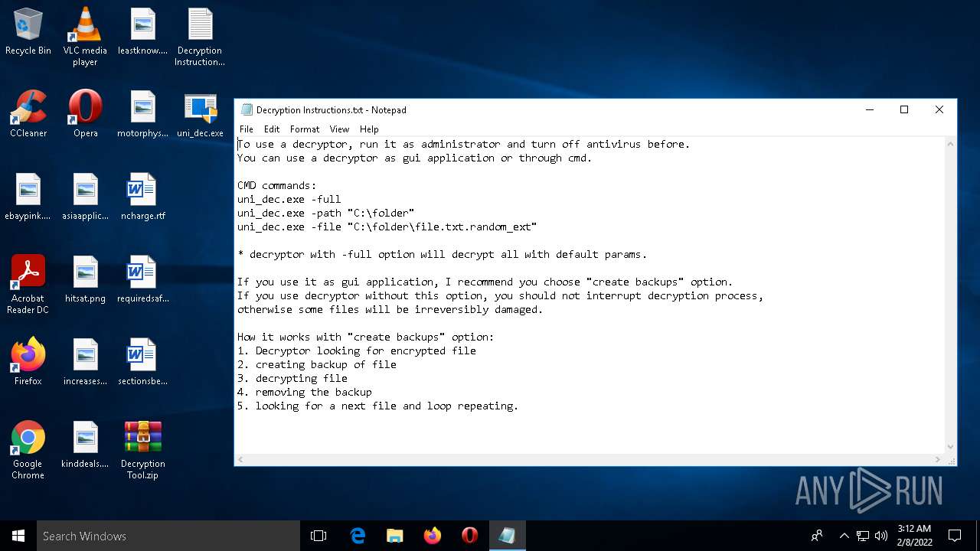Launch Opera from the taskbar
Viewport: 980px width, 551px height.
(x=470, y=536)
